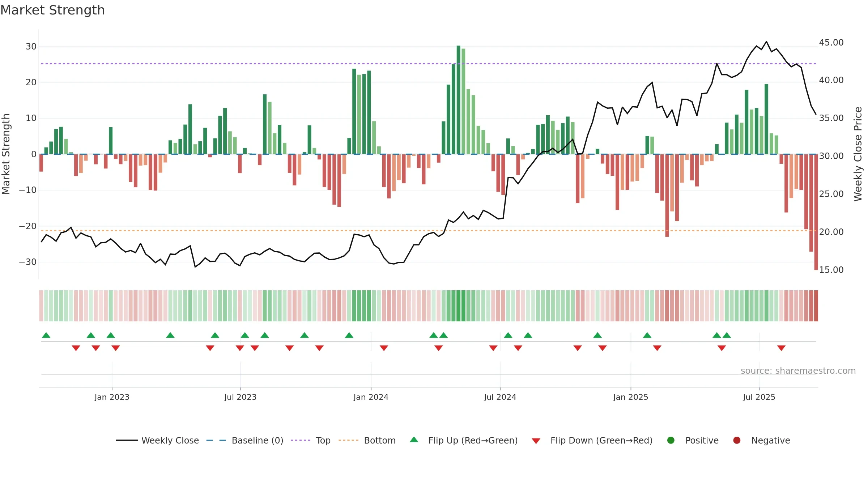The width and height of the screenshot is (868, 488).
Task: Click the red Negative dot in legend
Action: pos(737,440)
